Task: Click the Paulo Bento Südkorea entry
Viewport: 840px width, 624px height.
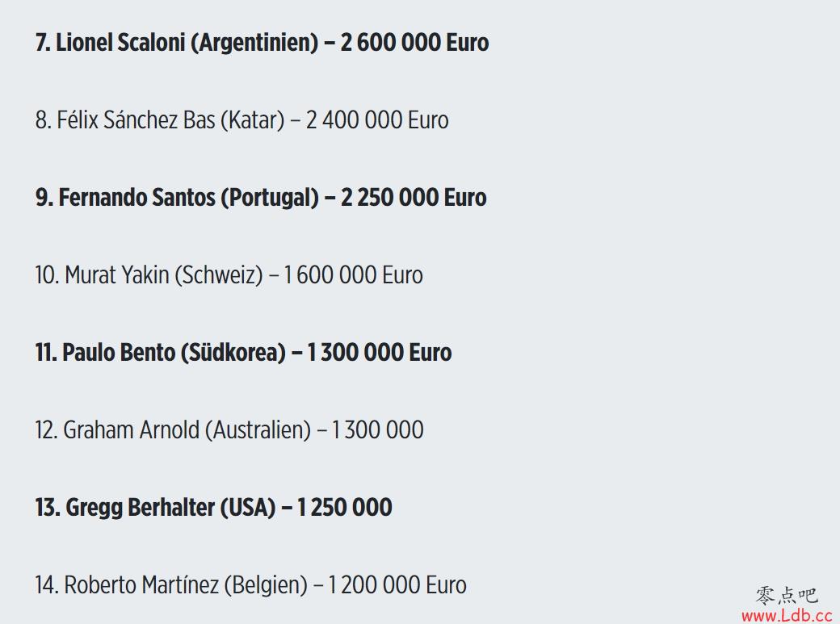Action: 243,353
